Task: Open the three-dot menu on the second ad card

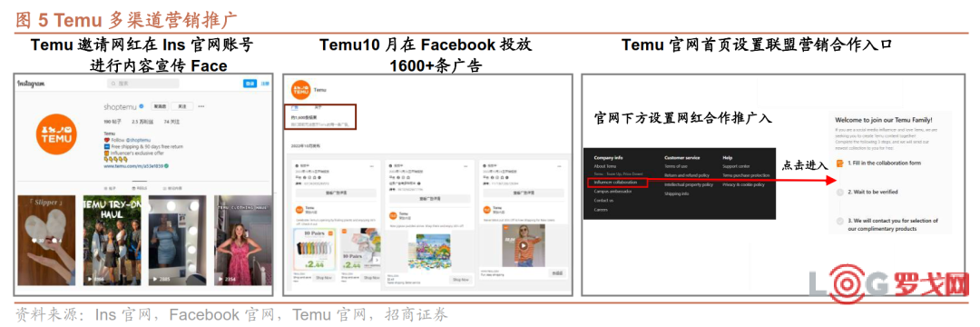Action: click(465, 165)
